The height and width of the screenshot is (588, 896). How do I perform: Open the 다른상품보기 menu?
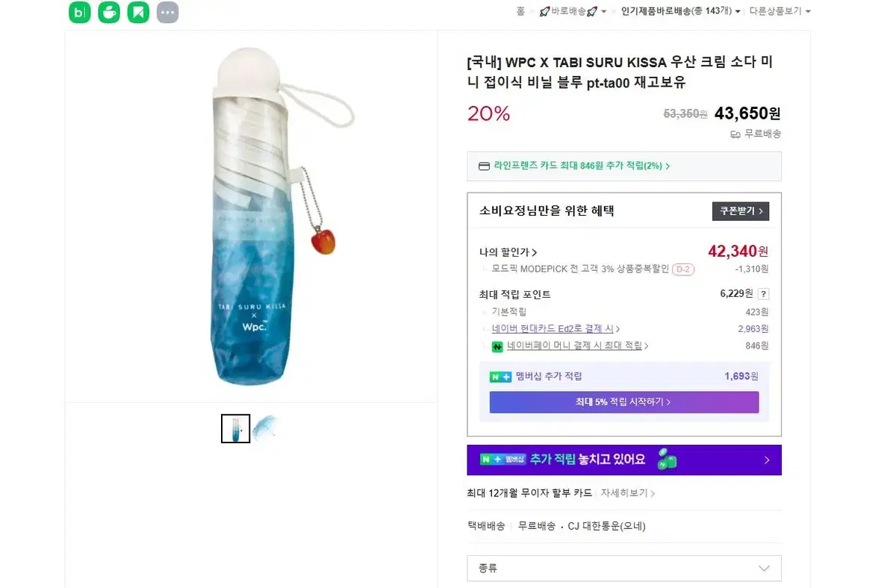pos(780,11)
